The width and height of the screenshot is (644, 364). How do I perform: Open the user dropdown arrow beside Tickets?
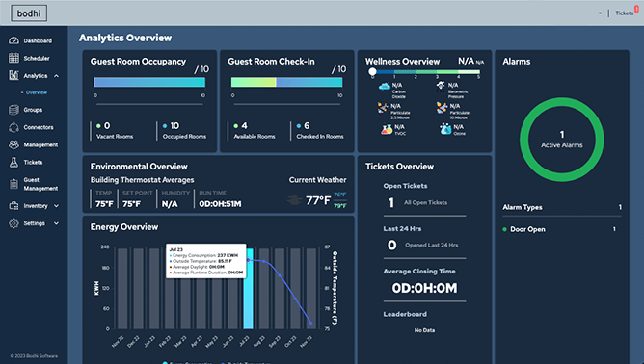(x=600, y=13)
